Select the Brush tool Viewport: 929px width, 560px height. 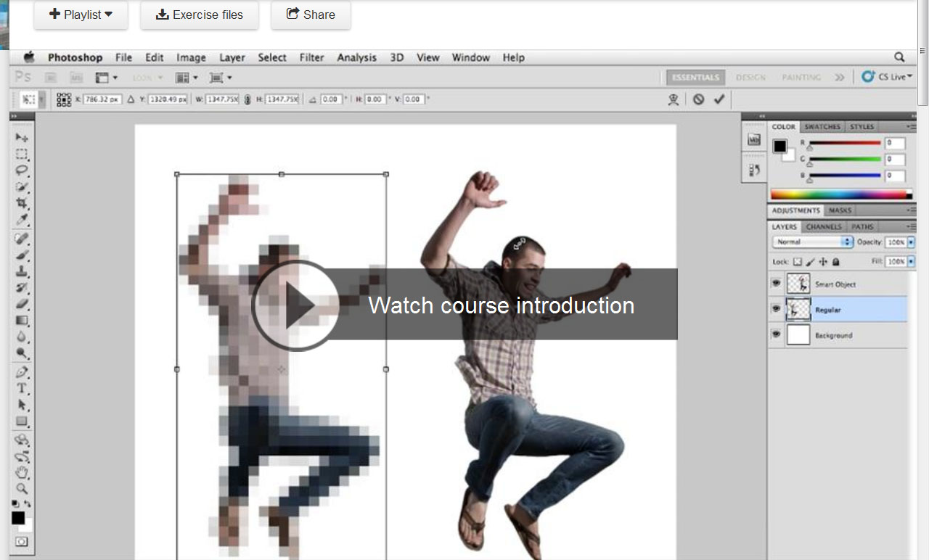22,255
